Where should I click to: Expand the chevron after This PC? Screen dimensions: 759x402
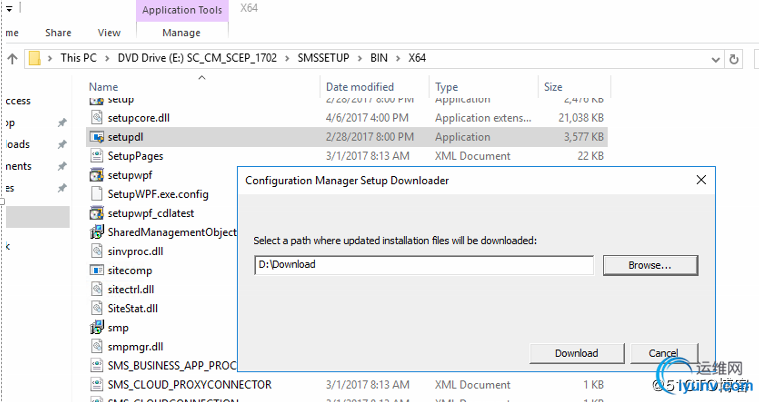click(107, 59)
